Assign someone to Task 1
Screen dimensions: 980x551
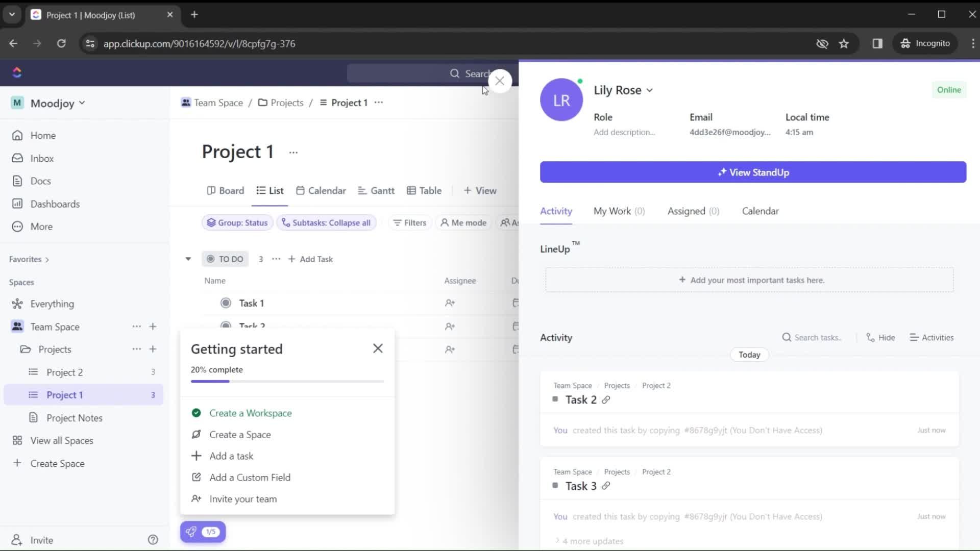point(450,303)
